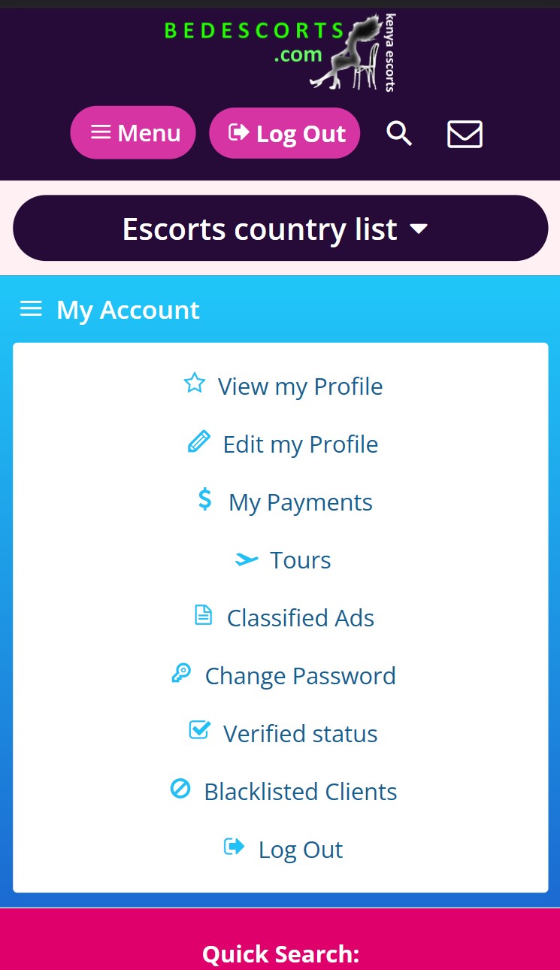
Task: Click Log Out link in account list
Action: click(x=300, y=850)
